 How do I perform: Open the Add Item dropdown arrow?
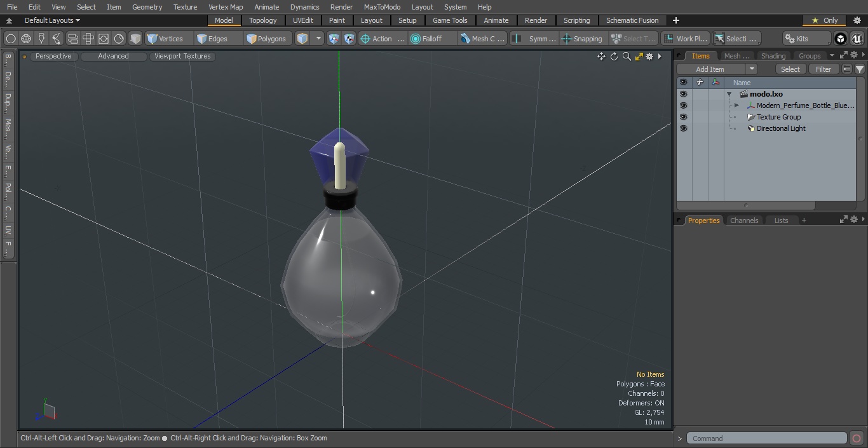[x=752, y=69]
